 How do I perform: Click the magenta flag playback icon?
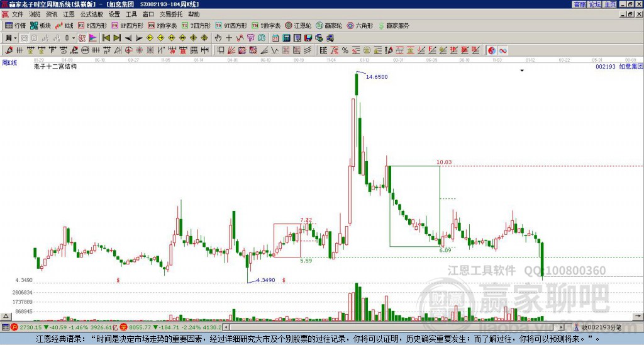pos(93,38)
